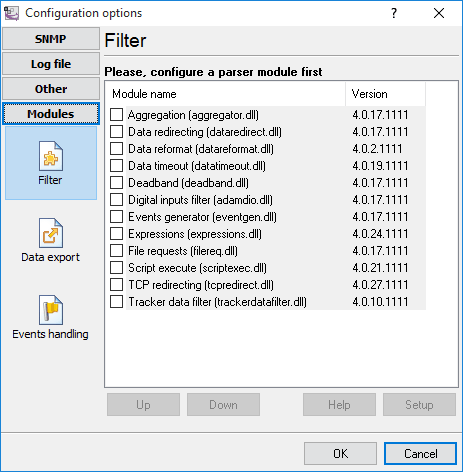Select the Tracker data filter row
This screenshot has width=463, height=472.
point(268,302)
